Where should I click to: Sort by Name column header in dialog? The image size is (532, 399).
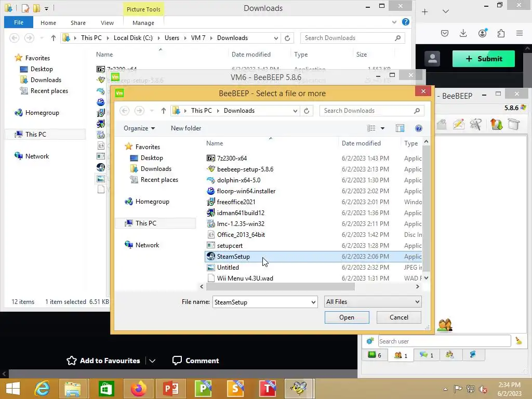[x=215, y=143]
